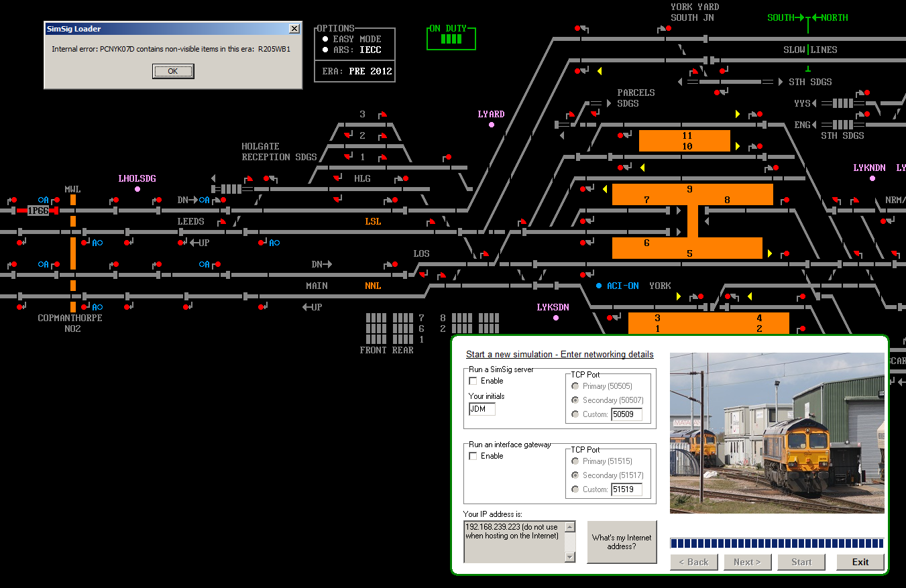Click platform 11 label on the orange block
Image resolution: width=906 pixels, height=588 pixels.
click(687, 135)
